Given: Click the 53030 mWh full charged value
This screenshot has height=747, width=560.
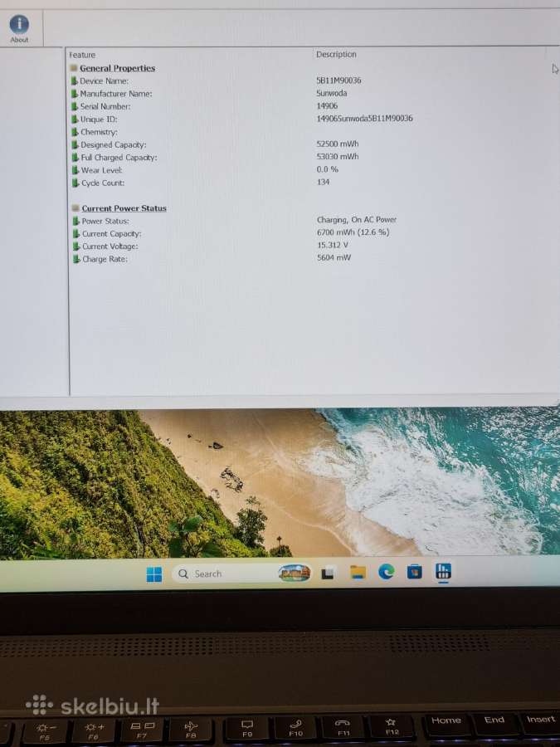Looking at the screenshot, I should tap(337, 156).
